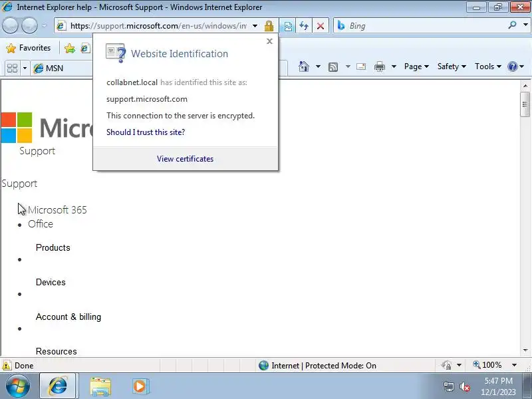Click the RSS Feeds icon
Screen dimensions: 532x399
(x=333, y=67)
